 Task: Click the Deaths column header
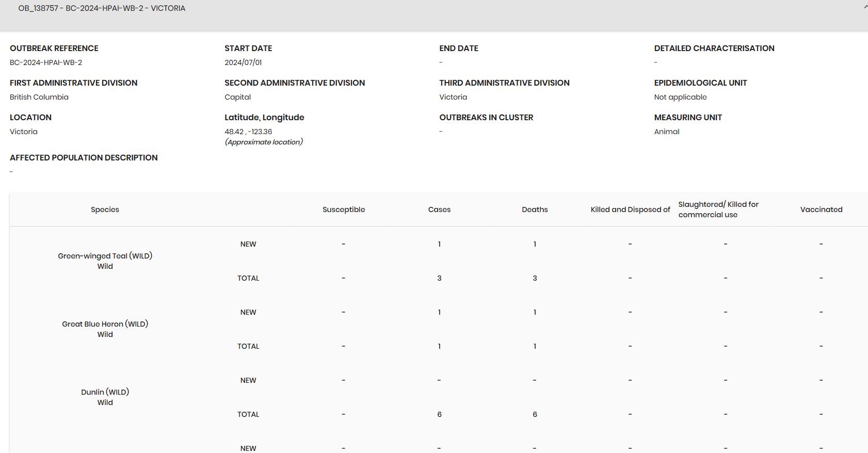click(535, 209)
